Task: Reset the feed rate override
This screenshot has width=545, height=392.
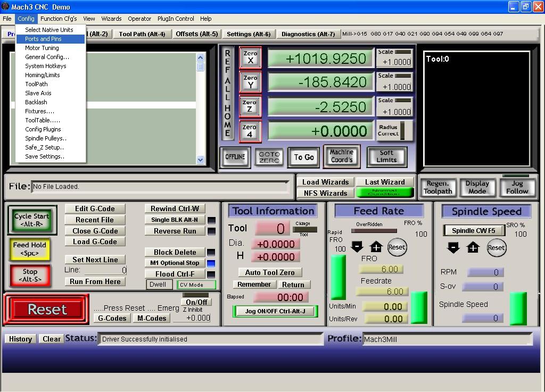Action: (397, 247)
